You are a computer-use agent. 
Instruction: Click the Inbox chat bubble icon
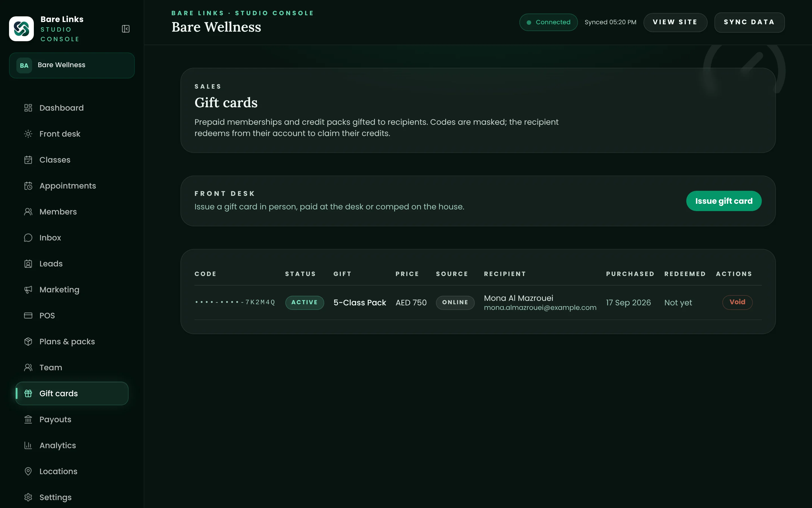pos(28,238)
